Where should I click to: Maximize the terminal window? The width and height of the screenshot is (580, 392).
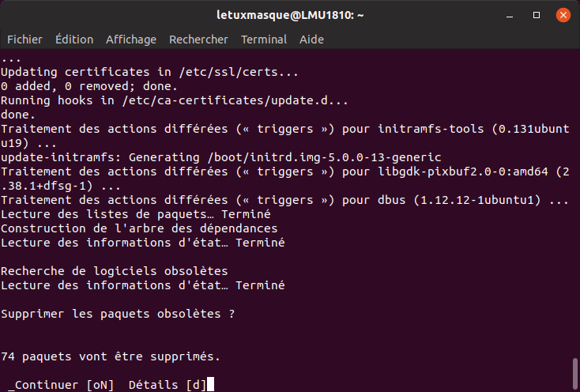(537, 15)
